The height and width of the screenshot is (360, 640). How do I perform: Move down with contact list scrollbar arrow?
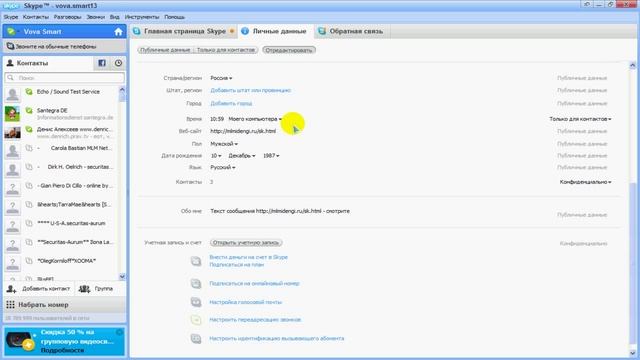click(x=122, y=276)
